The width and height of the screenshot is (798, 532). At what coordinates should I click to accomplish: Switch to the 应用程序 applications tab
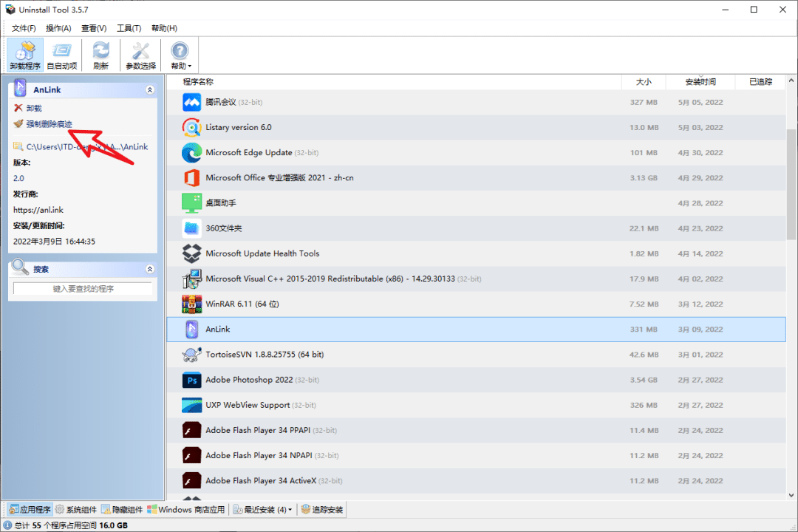click(30, 510)
